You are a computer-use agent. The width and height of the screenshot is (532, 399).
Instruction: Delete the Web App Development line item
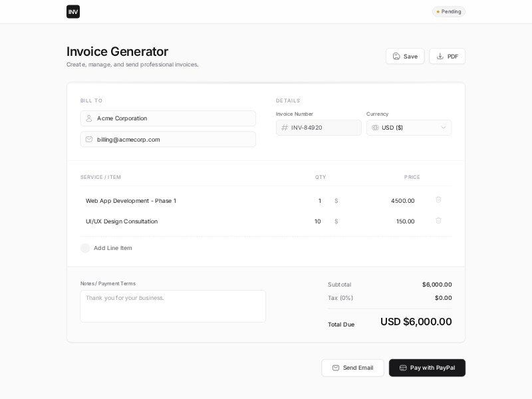click(438, 199)
